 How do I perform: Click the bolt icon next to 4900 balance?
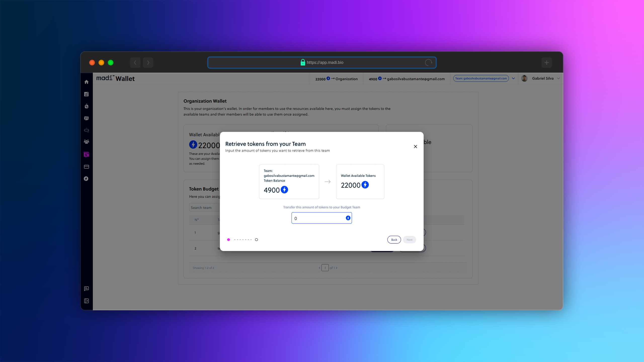pos(284,190)
